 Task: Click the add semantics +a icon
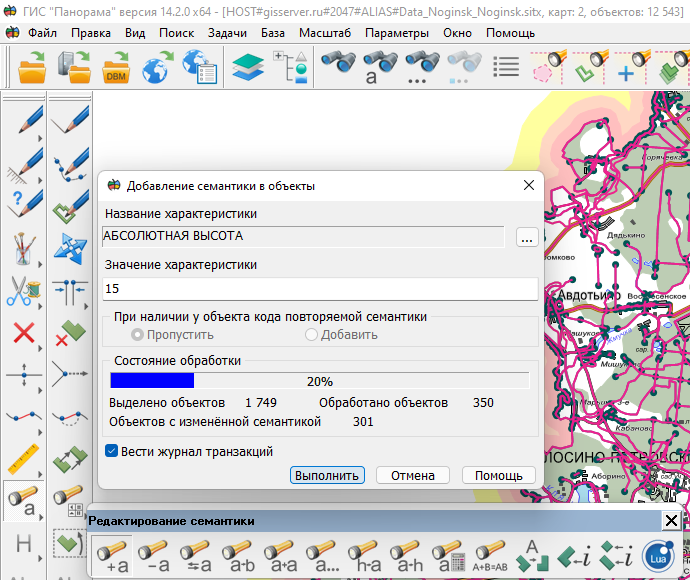(x=112, y=553)
